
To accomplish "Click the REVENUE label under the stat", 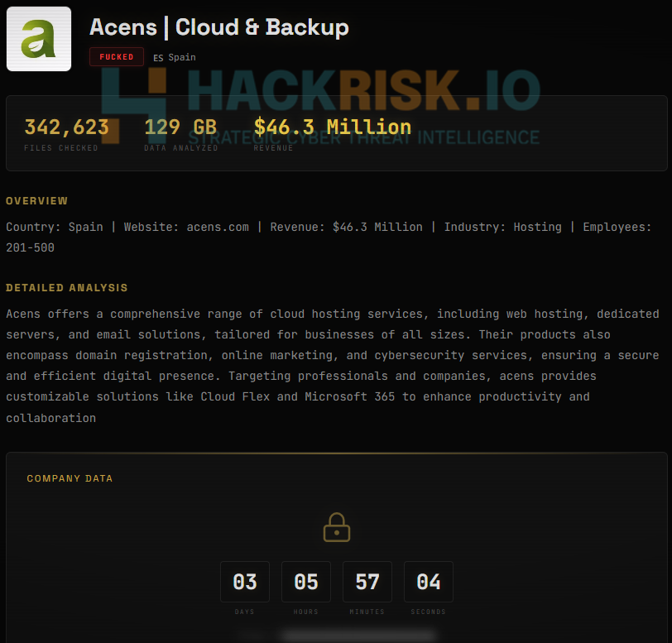I will (x=273, y=148).
